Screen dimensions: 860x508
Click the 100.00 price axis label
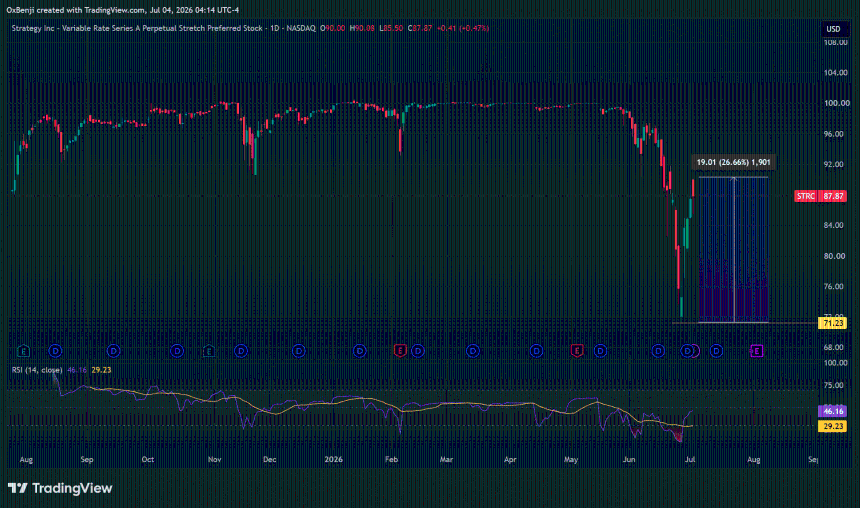pos(836,103)
